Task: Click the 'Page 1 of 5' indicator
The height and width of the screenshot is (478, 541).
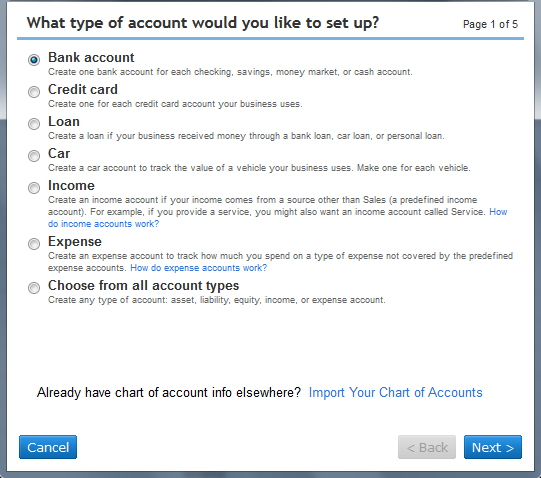Action: 490,24
